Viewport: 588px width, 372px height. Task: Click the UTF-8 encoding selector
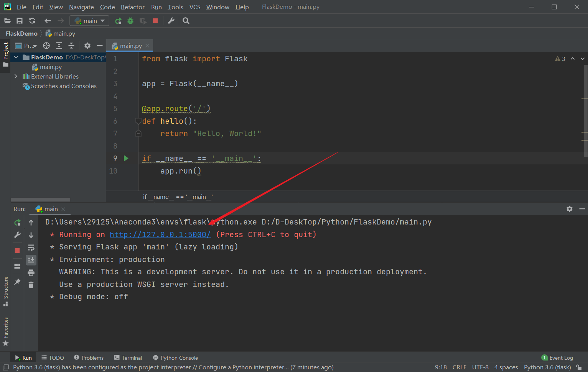click(x=480, y=367)
